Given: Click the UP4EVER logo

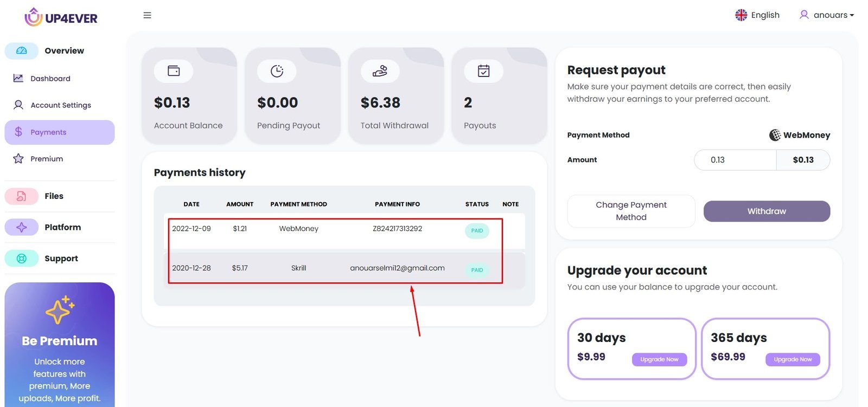Looking at the screenshot, I should click(61, 18).
